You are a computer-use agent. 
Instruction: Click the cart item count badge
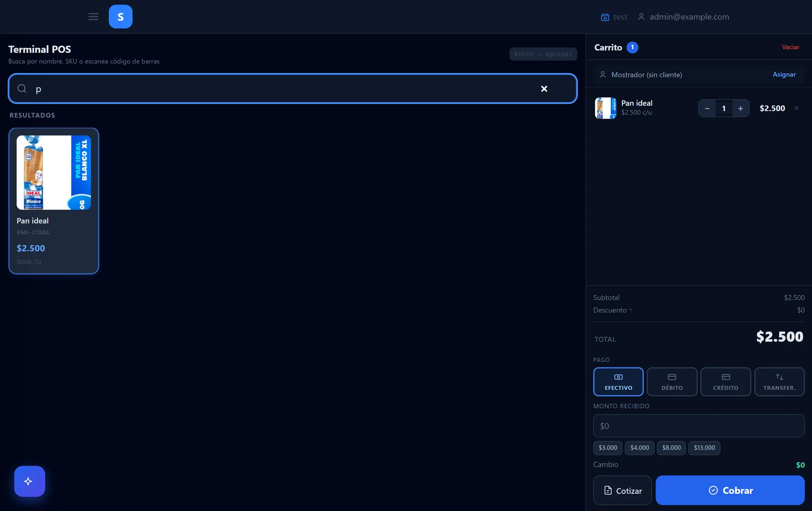[x=632, y=47]
